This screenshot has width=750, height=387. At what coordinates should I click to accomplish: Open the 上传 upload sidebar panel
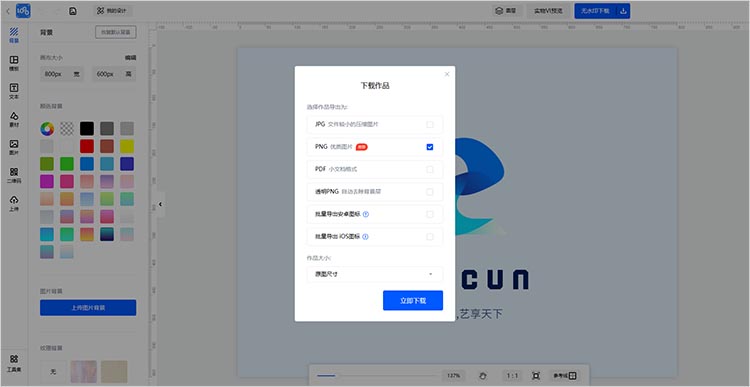pos(14,203)
